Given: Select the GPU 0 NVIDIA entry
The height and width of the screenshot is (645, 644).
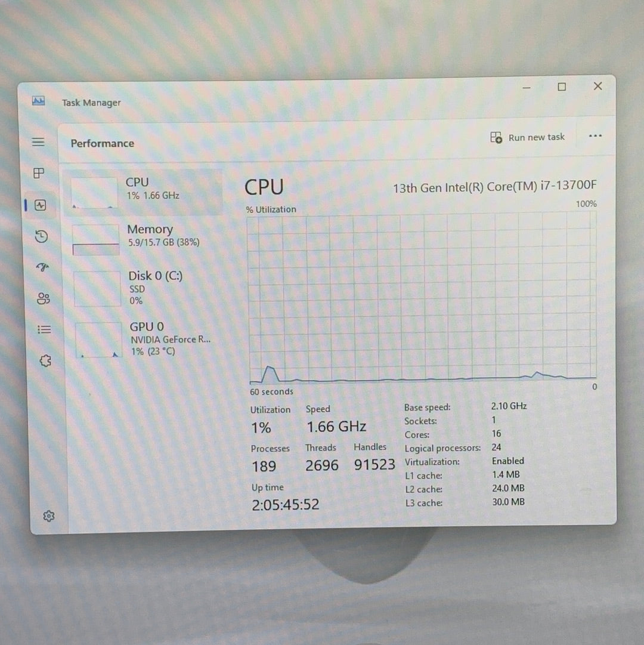Looking at the screenshot, I should [146, 338].
